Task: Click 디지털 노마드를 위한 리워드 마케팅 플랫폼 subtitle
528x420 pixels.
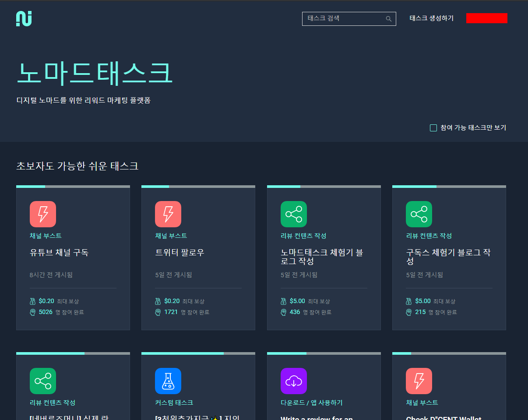Action: [84, 100]
